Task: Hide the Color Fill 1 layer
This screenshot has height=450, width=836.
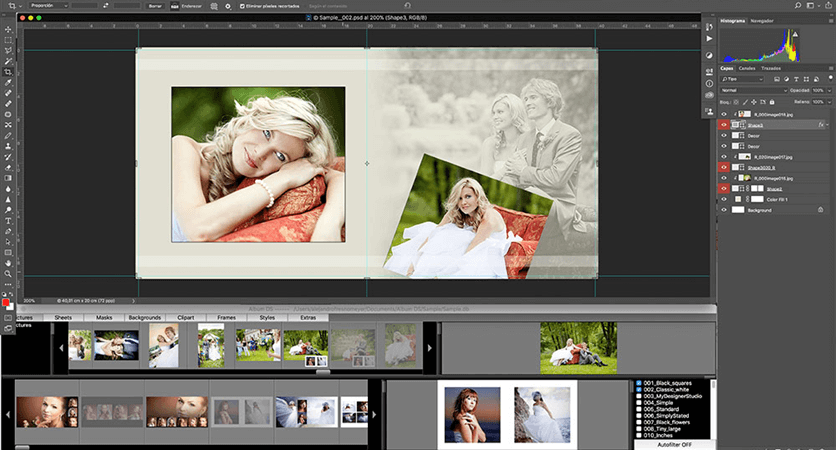Action: click(x=724, y=199)
